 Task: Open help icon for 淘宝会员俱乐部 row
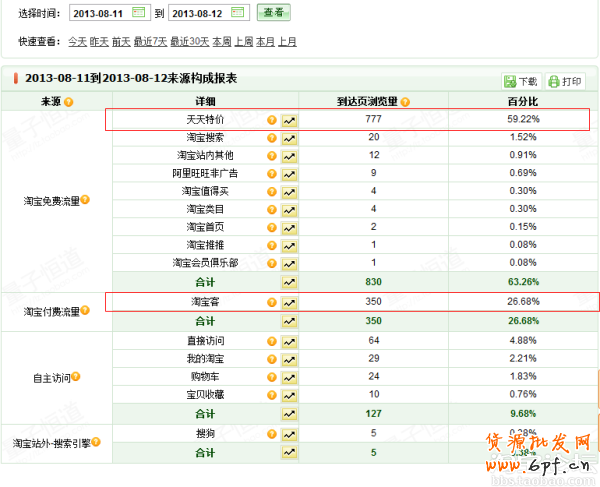click(x=272, y=264)
